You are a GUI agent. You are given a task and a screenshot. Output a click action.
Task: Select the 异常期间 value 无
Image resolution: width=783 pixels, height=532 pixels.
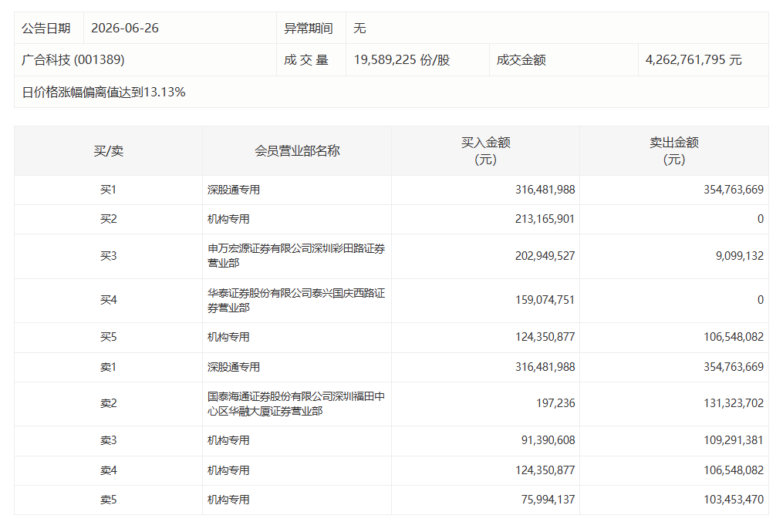[x=359, y=29]
